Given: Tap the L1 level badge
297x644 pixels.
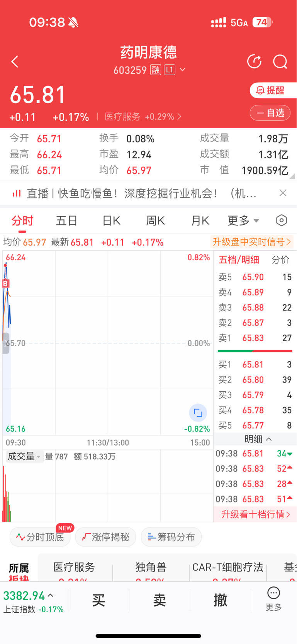Looking at the screenshot, I should pos(170,70).
